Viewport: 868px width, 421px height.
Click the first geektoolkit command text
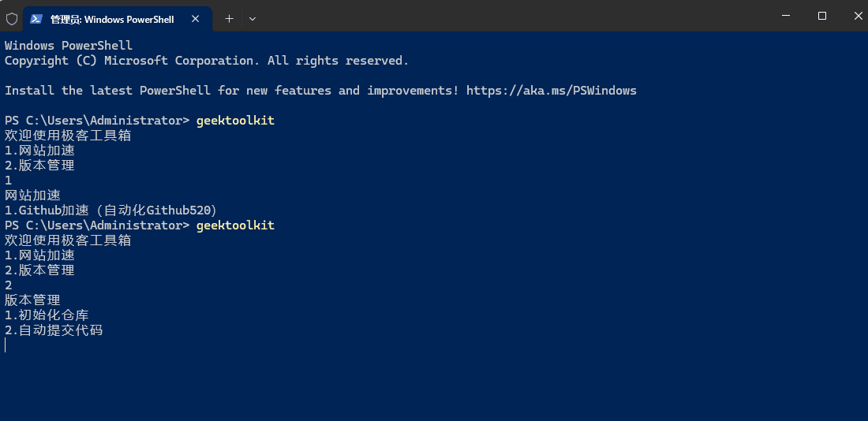(x=235, y=121)
